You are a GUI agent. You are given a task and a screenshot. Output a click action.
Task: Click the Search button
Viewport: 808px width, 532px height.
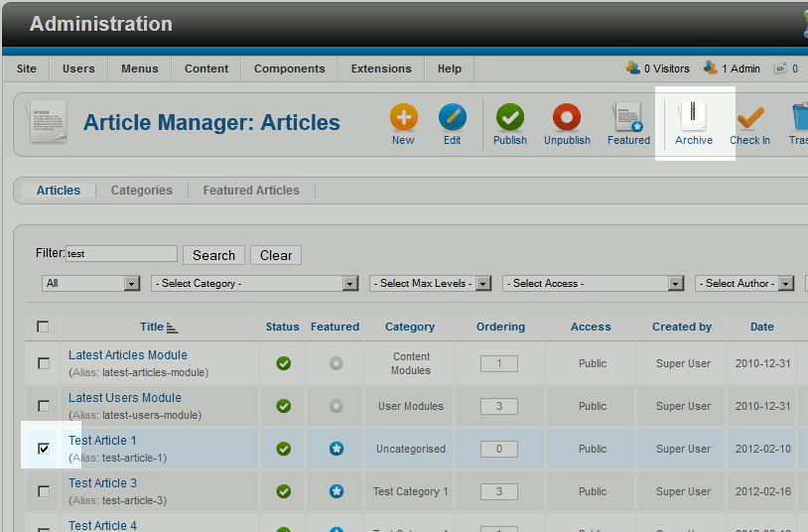[213, 255]
